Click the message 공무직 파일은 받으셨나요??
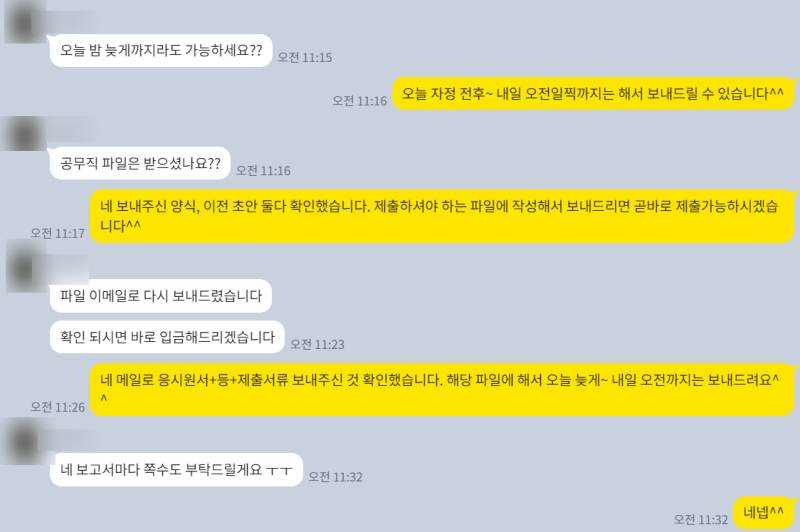The width and height of the screenshot is (800, 532). pyautogui.click(x=140, y=163)
